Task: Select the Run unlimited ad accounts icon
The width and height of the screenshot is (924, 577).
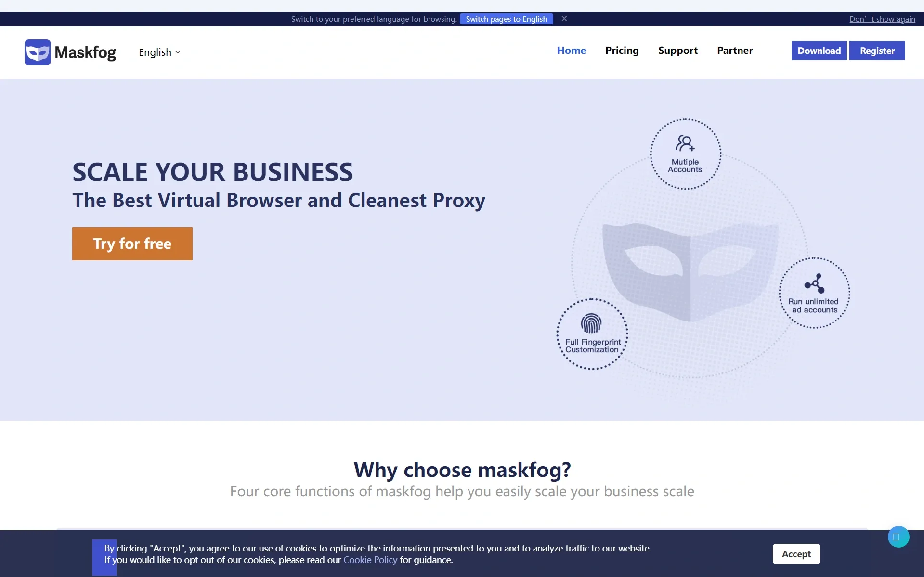Action: [x=814, y=293]
